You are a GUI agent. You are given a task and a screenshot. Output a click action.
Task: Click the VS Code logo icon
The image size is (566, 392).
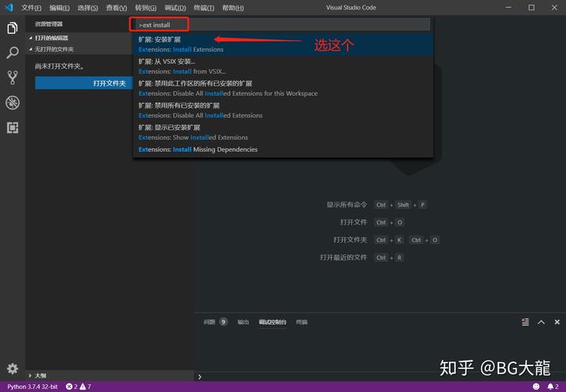(x=9, y=7)
